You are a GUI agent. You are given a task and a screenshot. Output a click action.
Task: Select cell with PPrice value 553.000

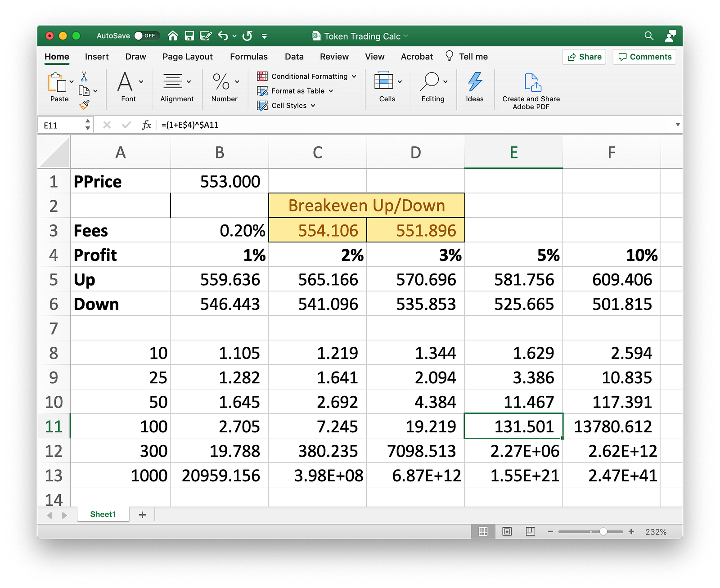(x=220, y=181)
